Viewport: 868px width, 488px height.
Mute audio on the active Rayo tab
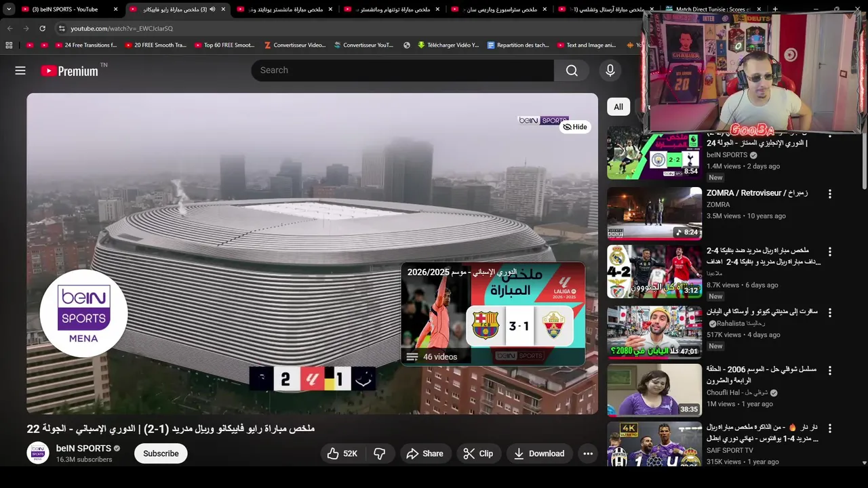pos(212,9)
